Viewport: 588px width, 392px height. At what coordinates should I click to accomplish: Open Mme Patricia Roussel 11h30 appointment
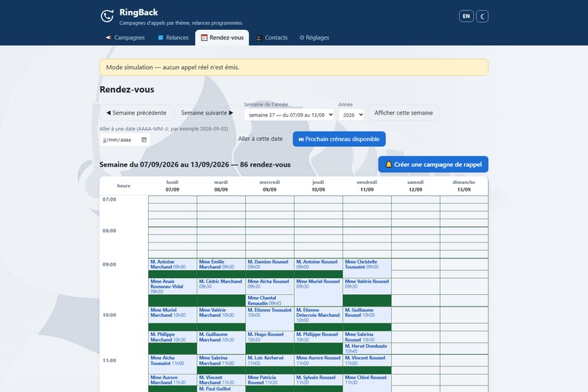point(270,380)
